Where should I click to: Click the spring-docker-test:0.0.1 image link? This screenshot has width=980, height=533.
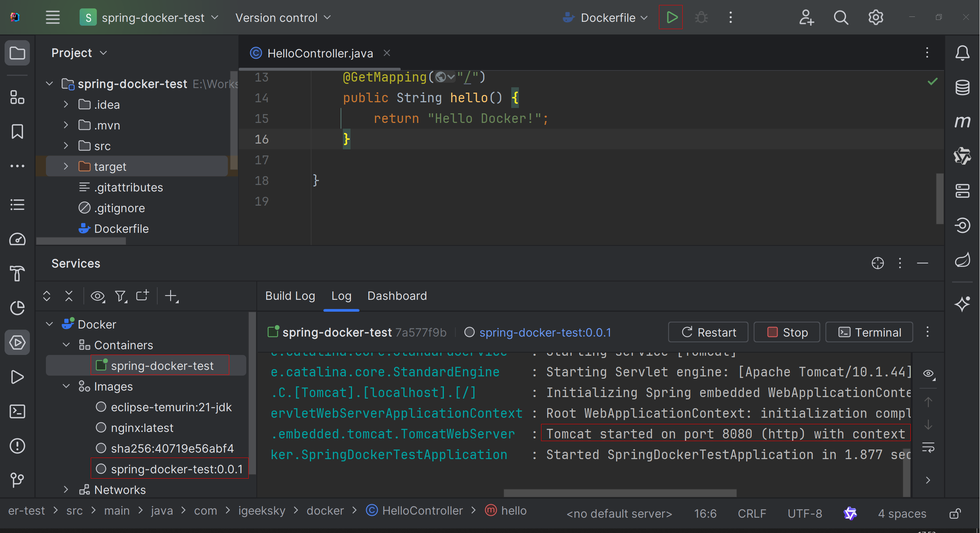pyautogui.click(x=545, y=332)
